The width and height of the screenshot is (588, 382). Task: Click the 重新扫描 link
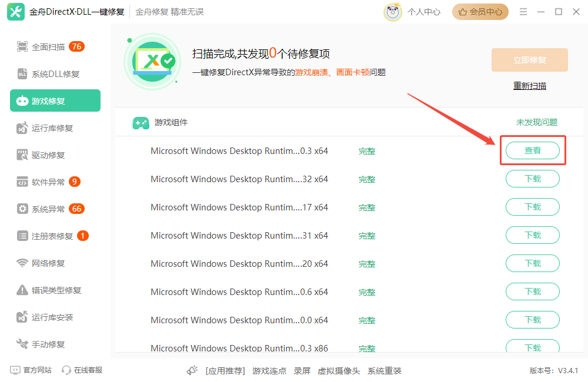pos(530,86)
